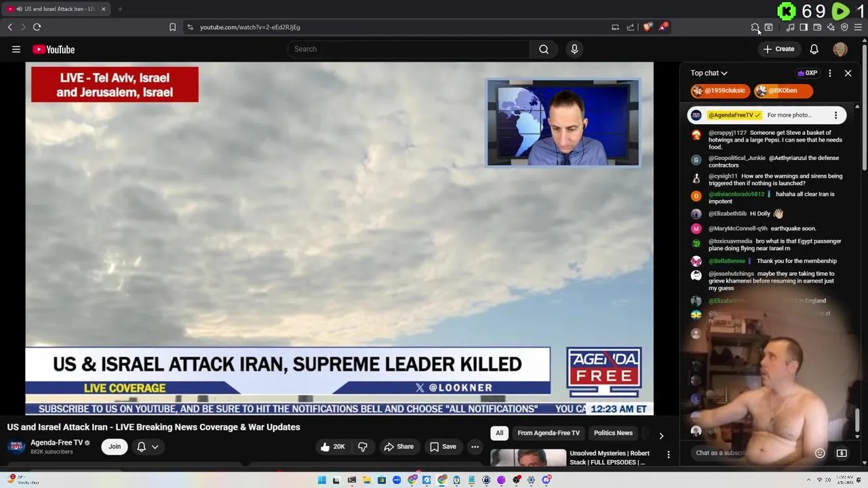The width and height of the screenshot is (868, 488).
Task: Open the picture-in-picture icon in address bar
Action: [x=615, y=27]
